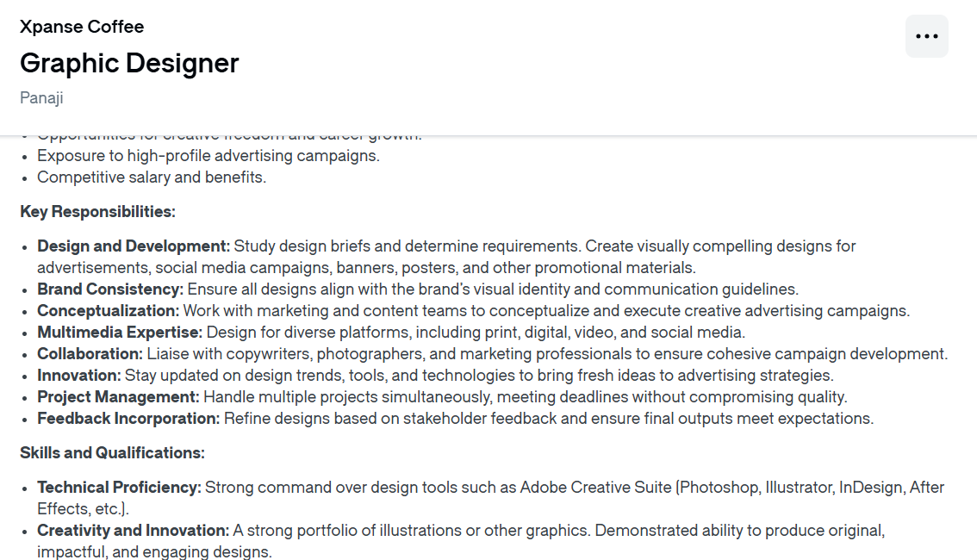The width and height of the screenshot is (977, 560).
Task: Open the three-dot more options menu
Action: (x=926, y=36)
